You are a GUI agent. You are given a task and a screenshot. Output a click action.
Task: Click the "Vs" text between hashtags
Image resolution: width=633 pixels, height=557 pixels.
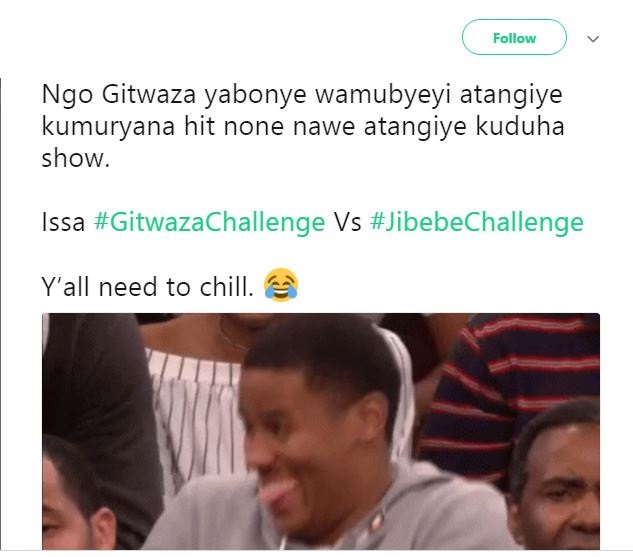point(348,222)
